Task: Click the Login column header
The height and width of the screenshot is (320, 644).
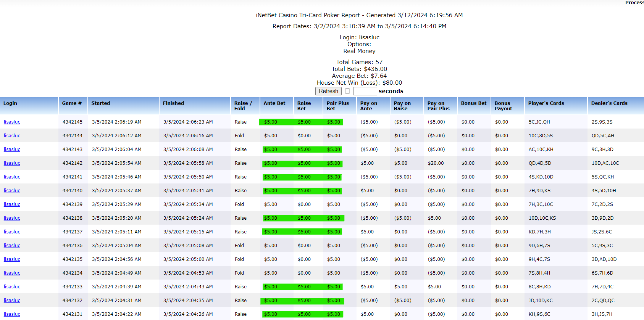Action: (10, 103)
